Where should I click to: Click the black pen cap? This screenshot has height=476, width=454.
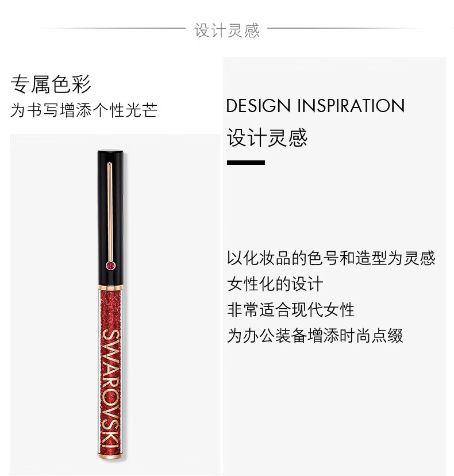[x=110, y=217]
